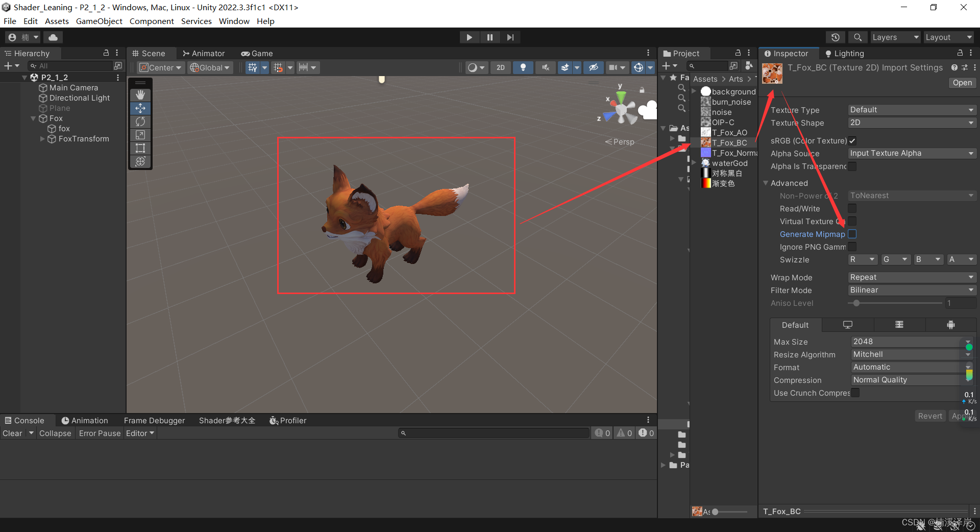The width and height of the screenshot is (980, 532).
Task: Open the Window menu
Action: (x=234, y=21)
